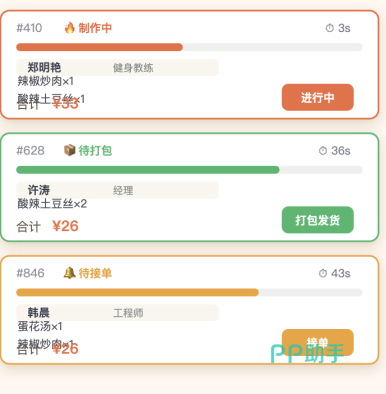Click the 制作中 status label

95,28
